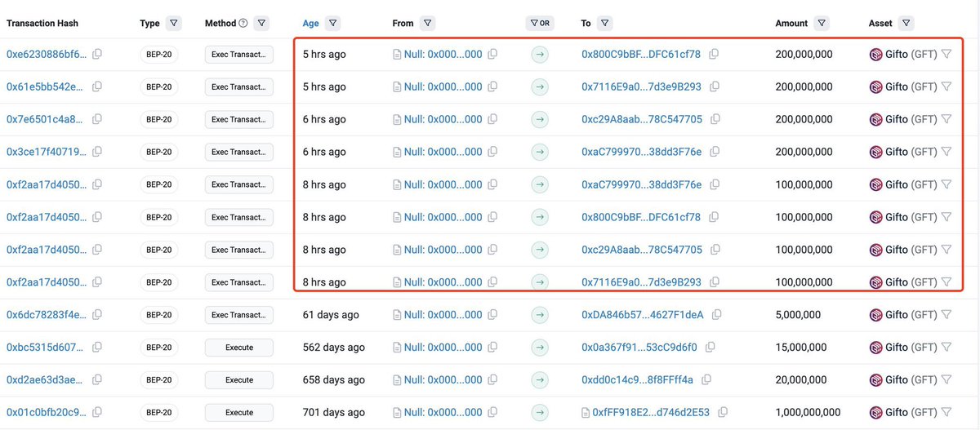
Task: Open the Asset column filter dropdown
Action: (906, 24)
